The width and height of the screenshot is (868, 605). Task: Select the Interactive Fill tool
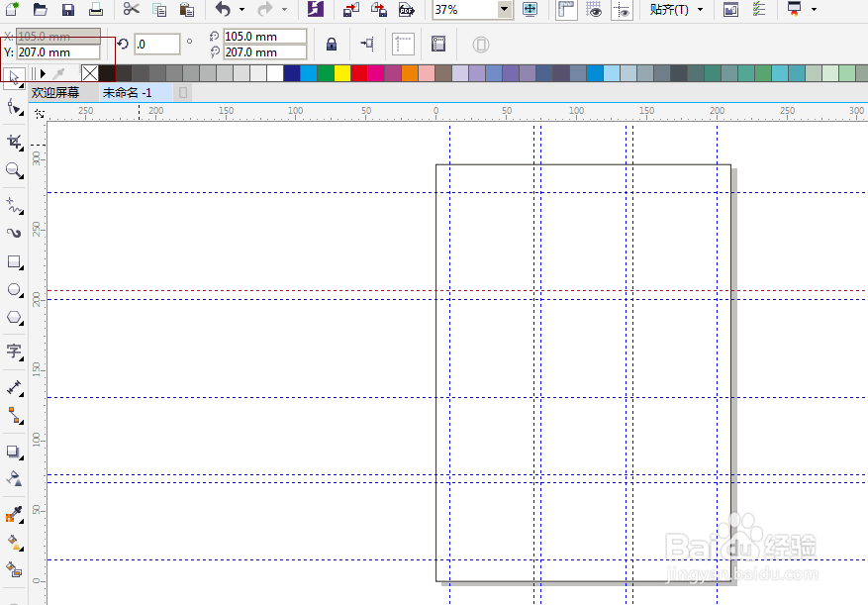coord(15,543)
